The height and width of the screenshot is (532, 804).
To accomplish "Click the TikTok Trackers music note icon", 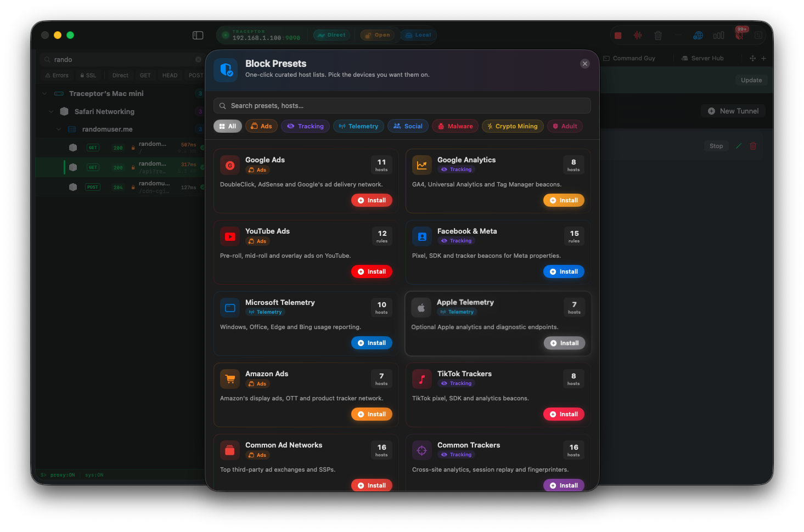I will pyautogui.click(x=422, y=379).
